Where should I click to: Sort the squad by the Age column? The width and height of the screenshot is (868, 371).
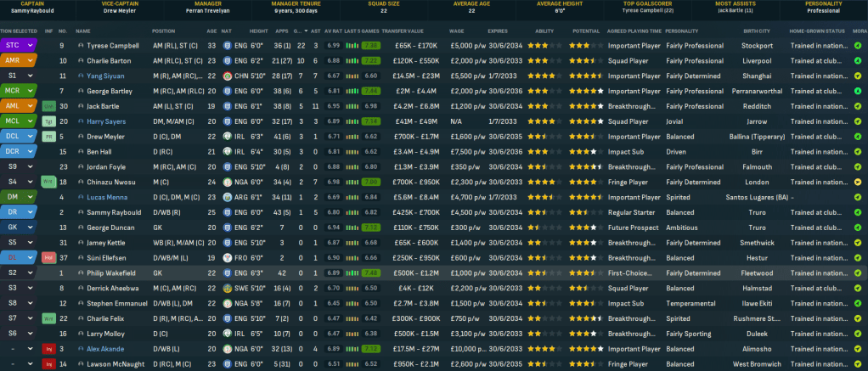coord(211,31)
